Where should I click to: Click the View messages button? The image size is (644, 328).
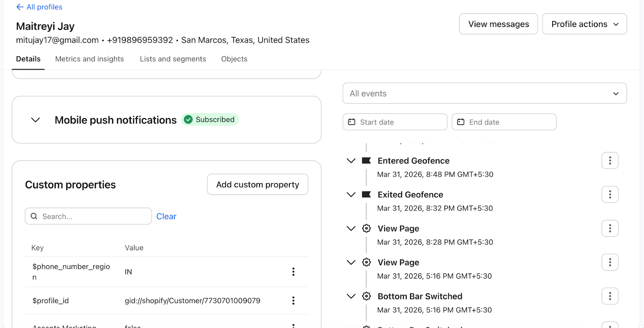click(498, 24)
